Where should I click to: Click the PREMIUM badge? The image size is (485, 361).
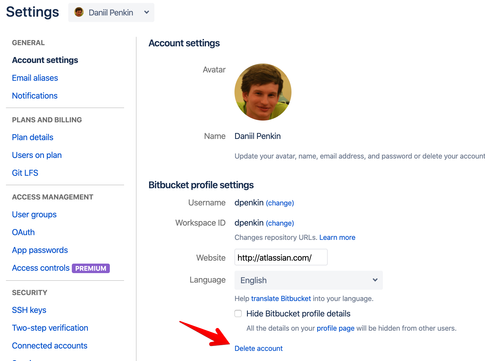tap(91, 268)
